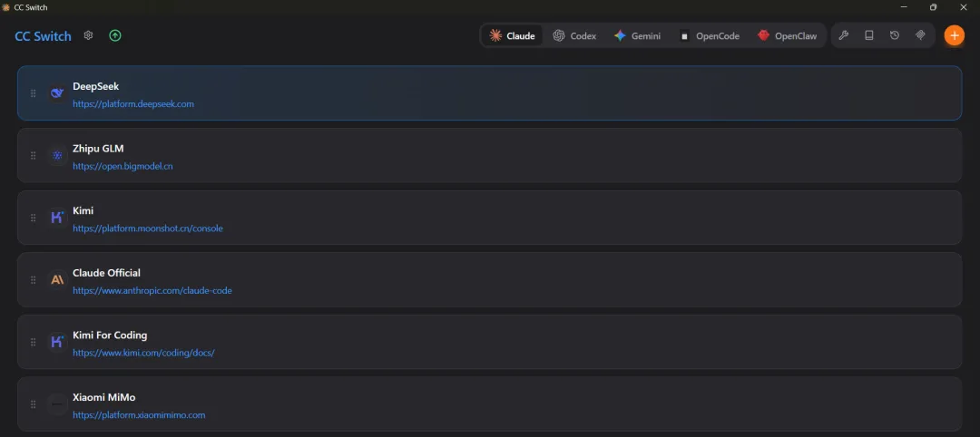Click the DeepSeek whale logo icon
The image size is (980, 437).
(x=57, y=93)
